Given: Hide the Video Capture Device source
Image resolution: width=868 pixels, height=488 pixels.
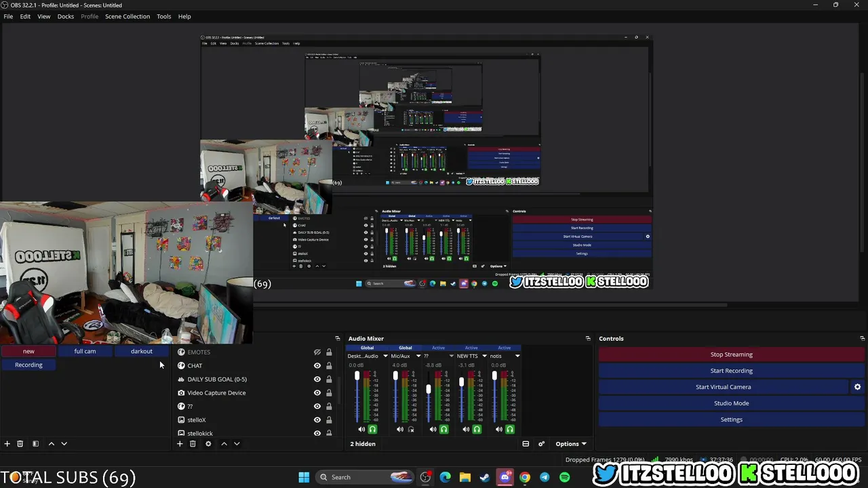Looking at the screenshot, I should 317,393.
